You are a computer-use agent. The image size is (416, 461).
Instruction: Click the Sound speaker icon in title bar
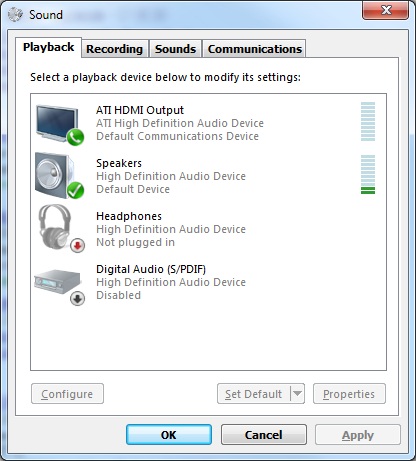15,15
